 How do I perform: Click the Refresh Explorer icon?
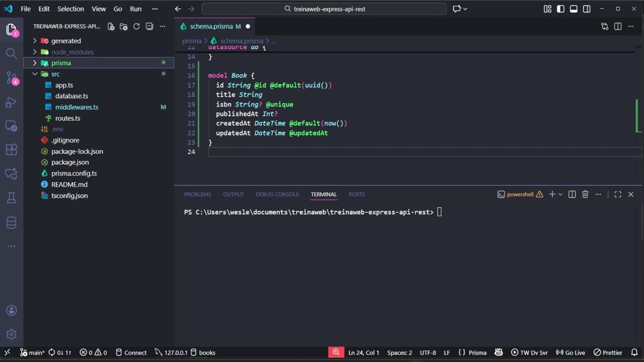(136, 26)
